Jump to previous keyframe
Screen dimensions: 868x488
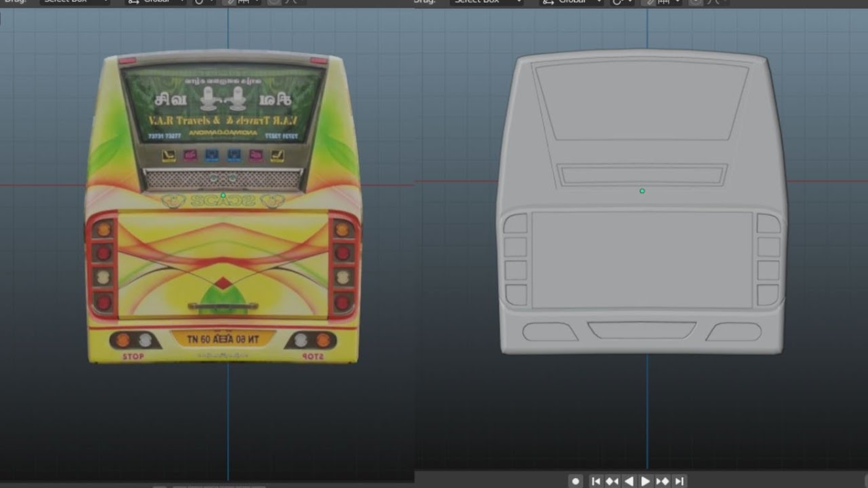coord(612,481)
